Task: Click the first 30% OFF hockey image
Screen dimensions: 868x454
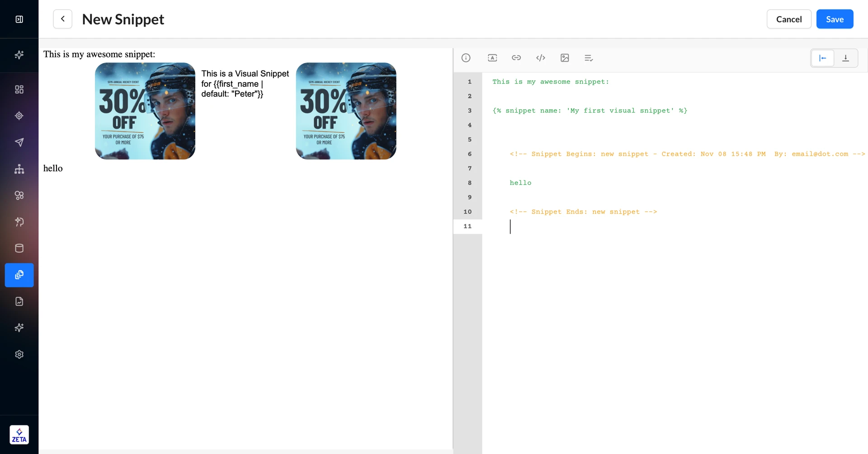Action: click(145, 111)
